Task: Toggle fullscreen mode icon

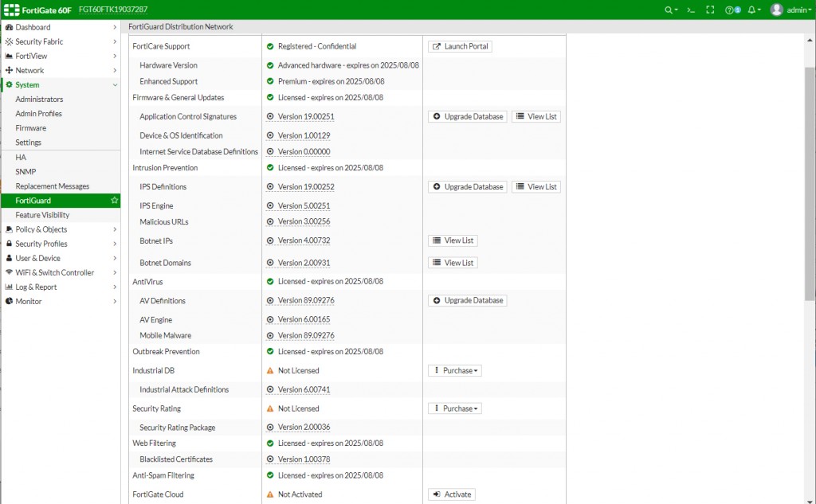Action: coord(710,10)
